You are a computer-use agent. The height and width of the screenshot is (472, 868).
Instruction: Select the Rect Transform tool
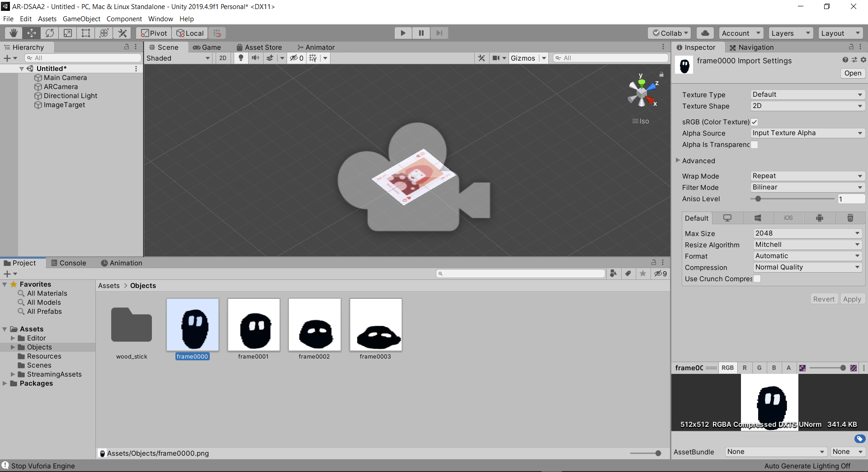click(x=86, y=33)
